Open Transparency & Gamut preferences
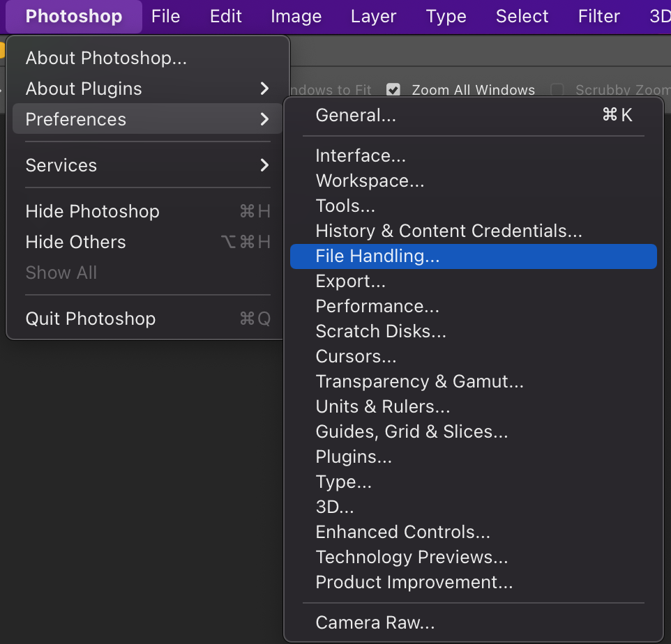Image resolution: width=671 pixels, height=644 pixels. click(419, 381)
